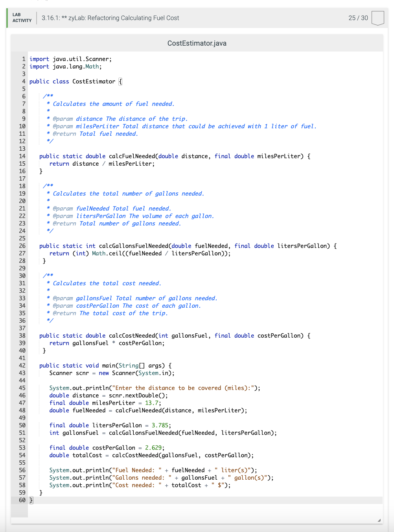Screen dimensions: 394x532
Task: Click line number 42 beside the main method
Action: [22, 365]
